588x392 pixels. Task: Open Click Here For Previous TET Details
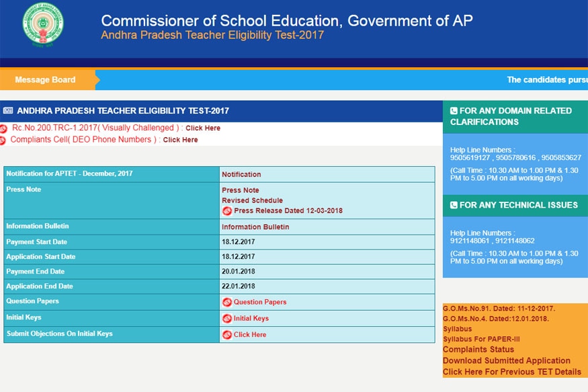511,371
